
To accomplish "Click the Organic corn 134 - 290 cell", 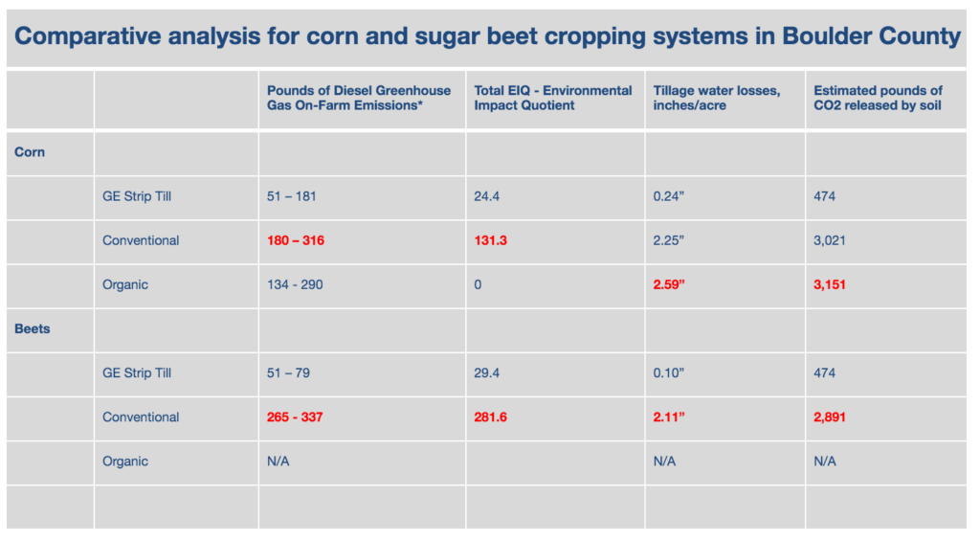I will (295, 285).
